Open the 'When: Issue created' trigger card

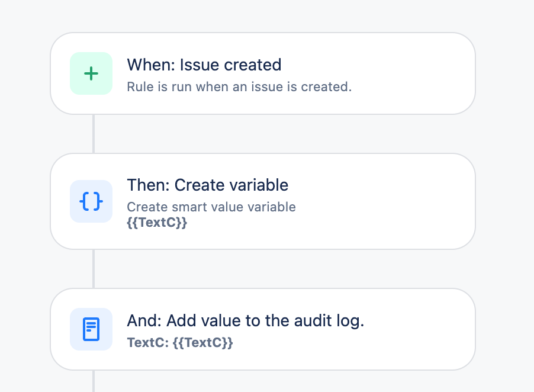coord(263,73)
